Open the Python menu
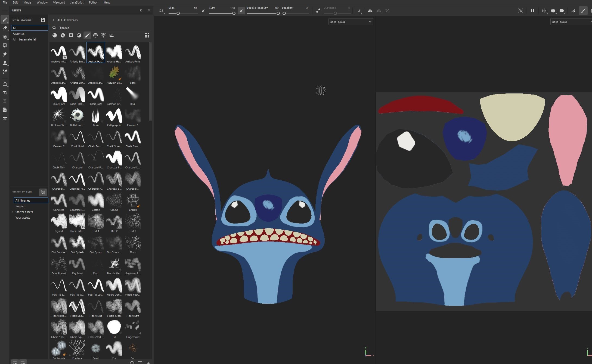Viewport: 592px width, 364px height. click(93, 2)
